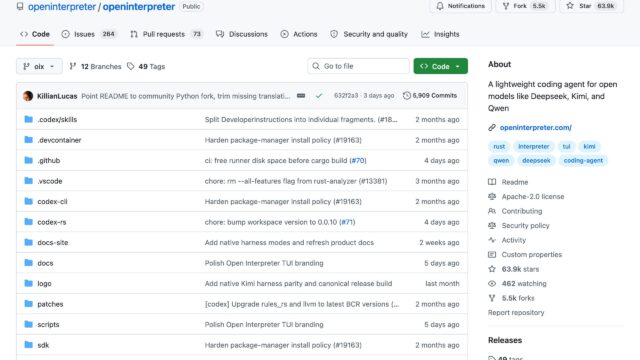Viewport: 640px width, 360px height.
Task: Open commit 'Polish Open Interpreter TUI branding' for docs
Action: [264, 263]
